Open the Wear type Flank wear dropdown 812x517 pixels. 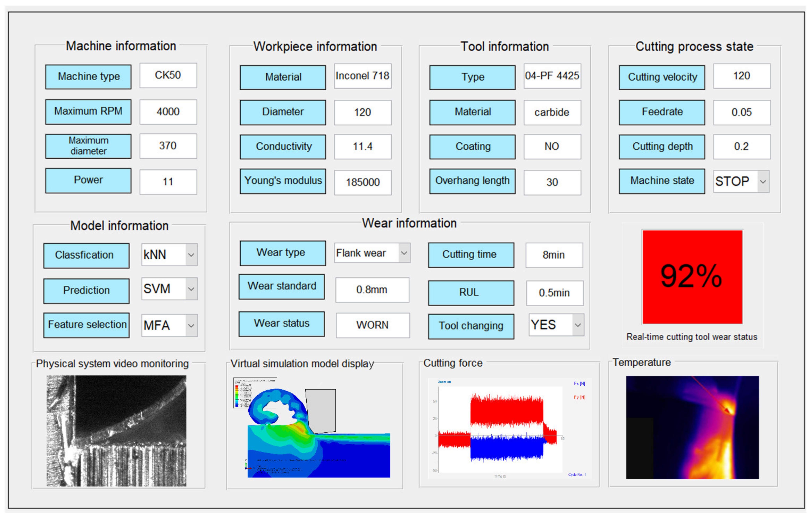[404, 253]
